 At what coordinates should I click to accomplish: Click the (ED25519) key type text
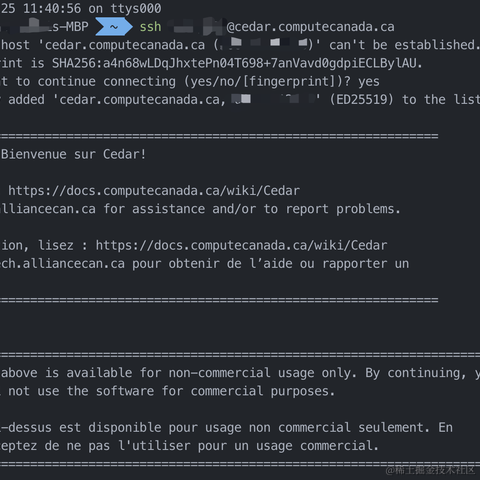coord(362,100)
